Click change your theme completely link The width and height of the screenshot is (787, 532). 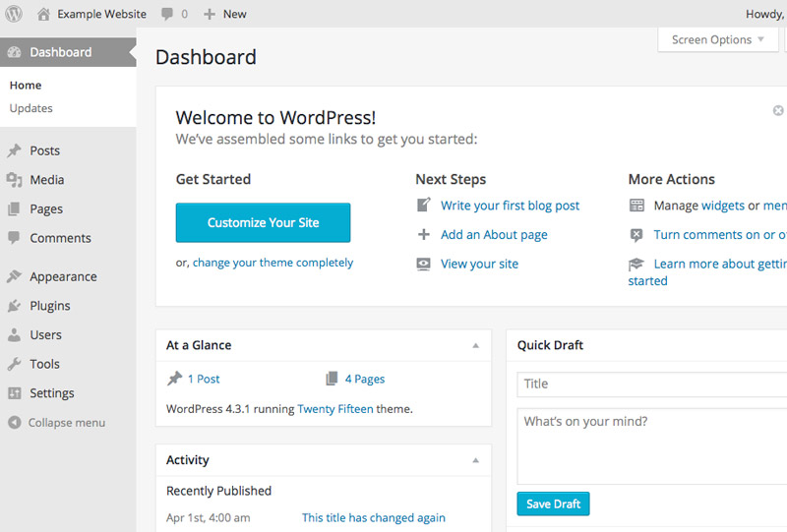[273, 263]
